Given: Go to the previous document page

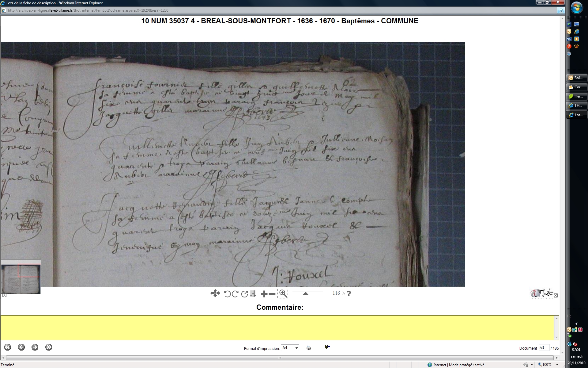Looking at the screenshot, I should 21,347.
